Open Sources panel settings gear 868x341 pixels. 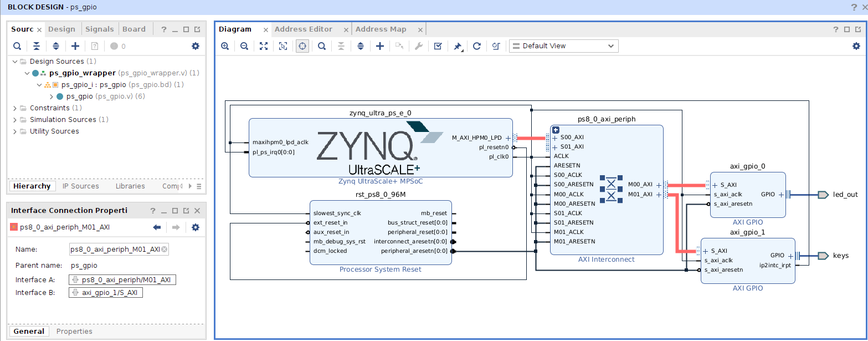196,46
